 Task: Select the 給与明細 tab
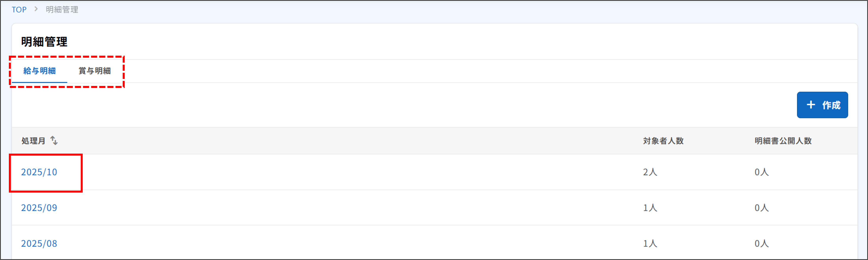(40, 71)
